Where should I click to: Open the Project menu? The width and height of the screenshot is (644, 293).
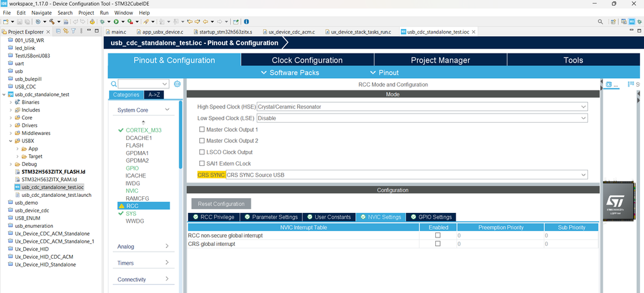coord(86,13)
